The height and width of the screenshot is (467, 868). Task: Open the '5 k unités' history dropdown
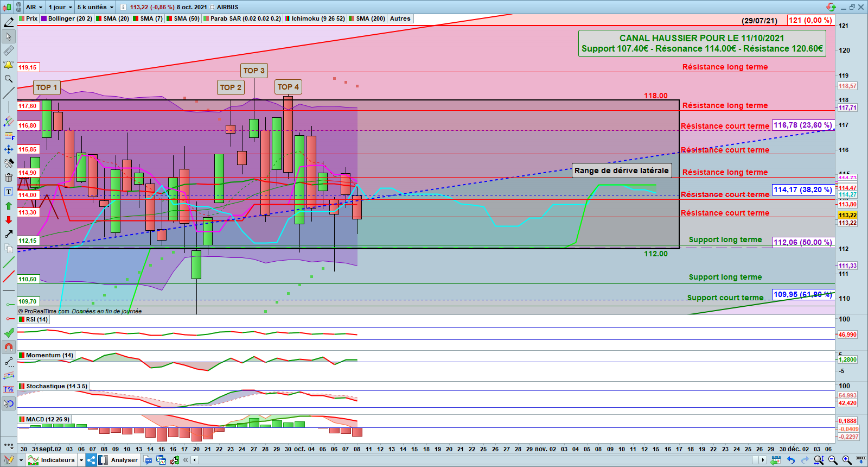click(x=95, y=7)
